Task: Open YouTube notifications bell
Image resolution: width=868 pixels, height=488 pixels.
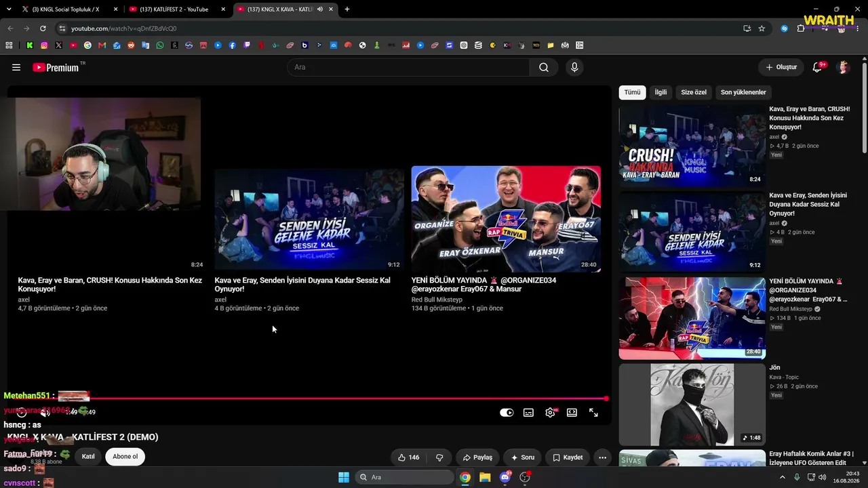Action: click(817, 67)
